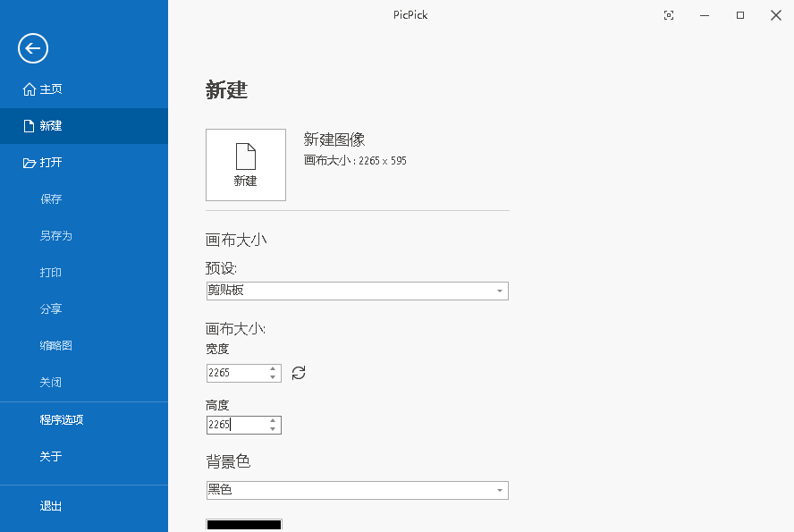794x532 pixels.
Task: Open the 分享 menu entry
Action: [x=51, y=308]
